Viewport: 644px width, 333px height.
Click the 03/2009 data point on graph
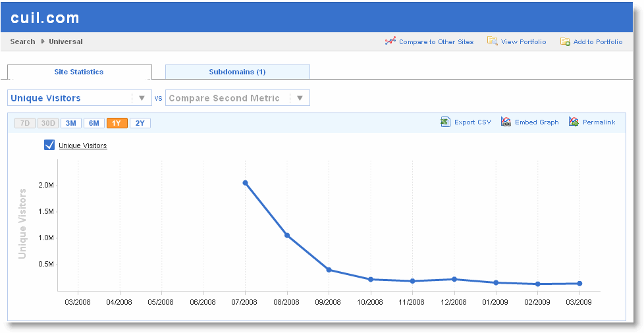[579, 284]
